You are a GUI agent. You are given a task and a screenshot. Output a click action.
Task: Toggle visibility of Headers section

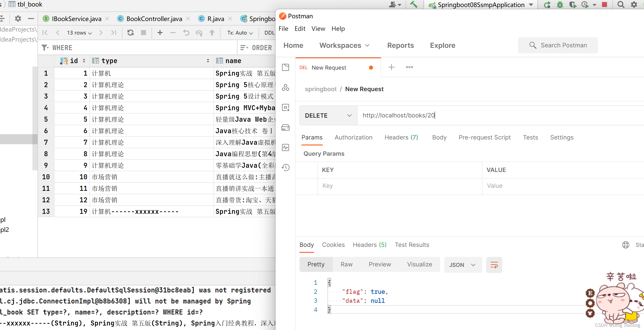400,137
